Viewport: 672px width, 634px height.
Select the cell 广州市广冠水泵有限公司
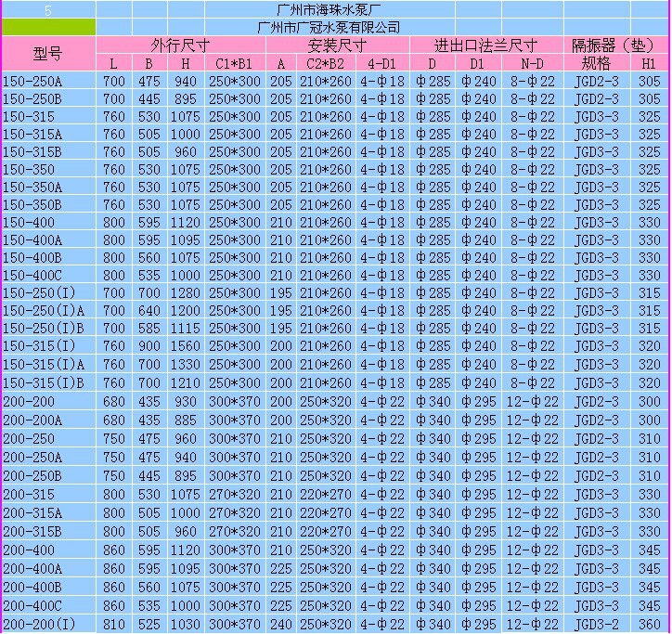click(x=330, y=28)
